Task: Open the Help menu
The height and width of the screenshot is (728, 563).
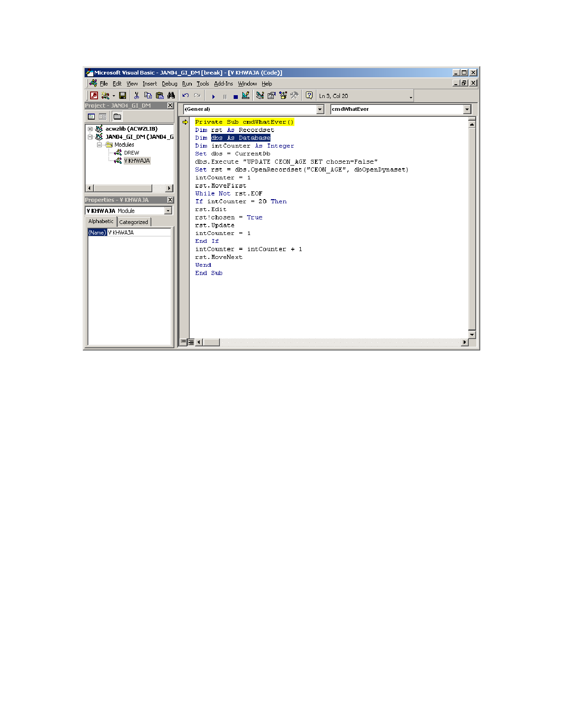Action: 267,84
